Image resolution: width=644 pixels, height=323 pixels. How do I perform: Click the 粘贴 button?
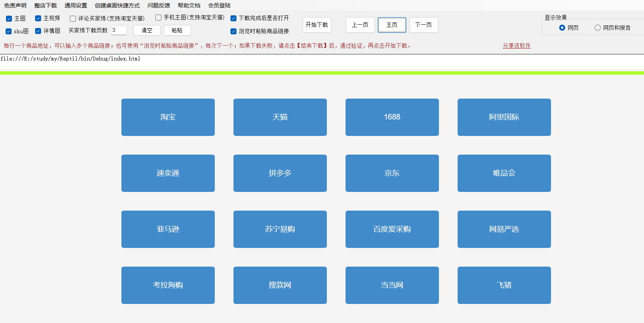177,31
